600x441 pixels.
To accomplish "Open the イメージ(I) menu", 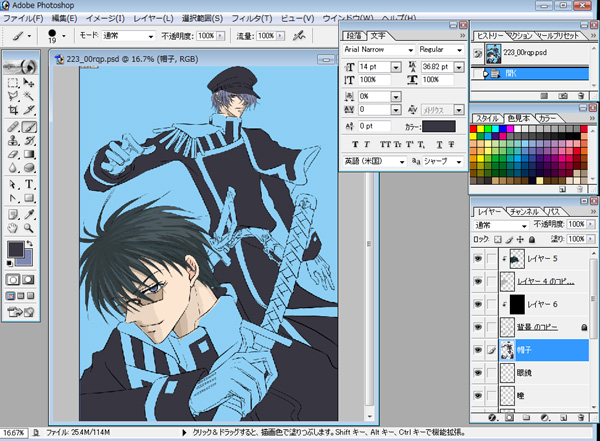I will [105, 18].
